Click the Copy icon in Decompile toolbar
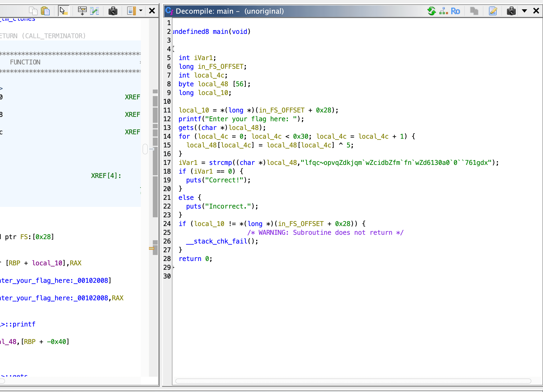This screenshot has width=543, height=392. [x=474, y=11]
